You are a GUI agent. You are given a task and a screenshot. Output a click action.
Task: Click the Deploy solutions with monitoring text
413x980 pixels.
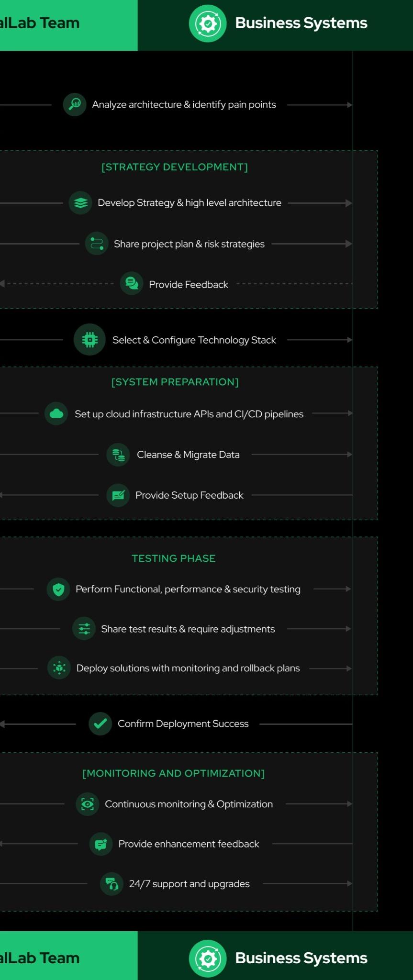(x=188, y=668)
